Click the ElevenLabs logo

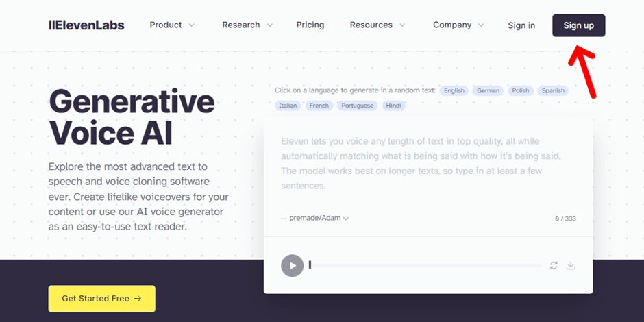point(86,25)
